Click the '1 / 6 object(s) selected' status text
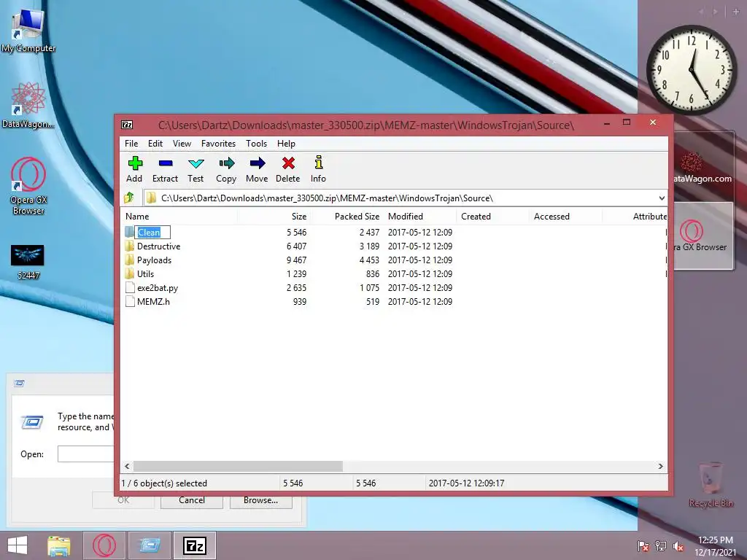Image resolution: width=747 pixels, height=560 pixels. point(164,483)
